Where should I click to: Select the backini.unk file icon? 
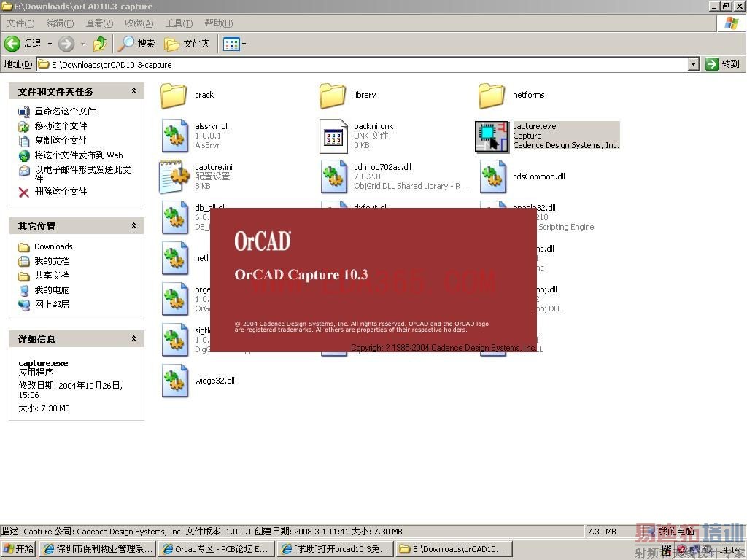pos(333,136)
